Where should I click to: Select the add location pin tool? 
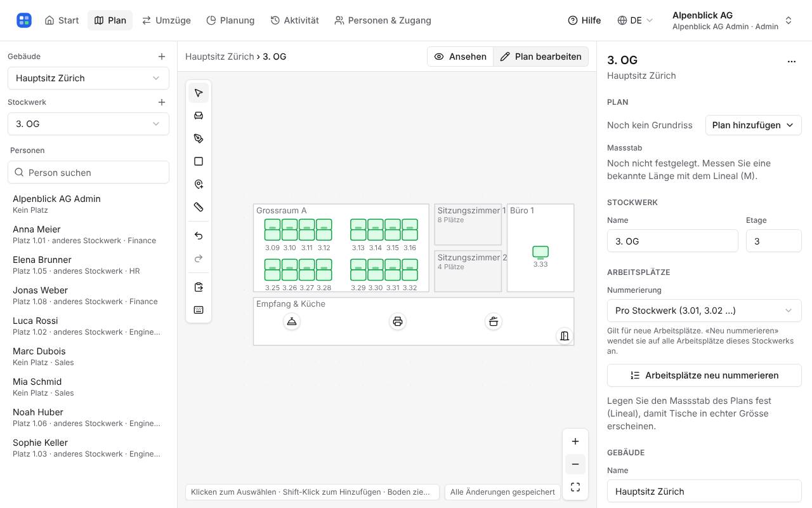click(199, 184)
